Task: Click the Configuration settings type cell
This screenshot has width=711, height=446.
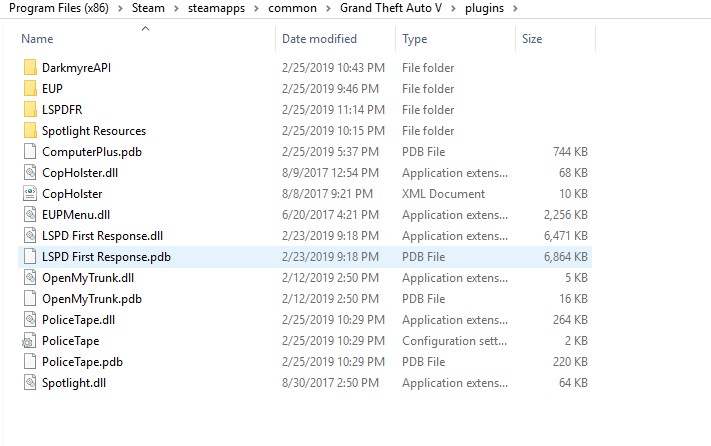Action: [x=454, y=341]
